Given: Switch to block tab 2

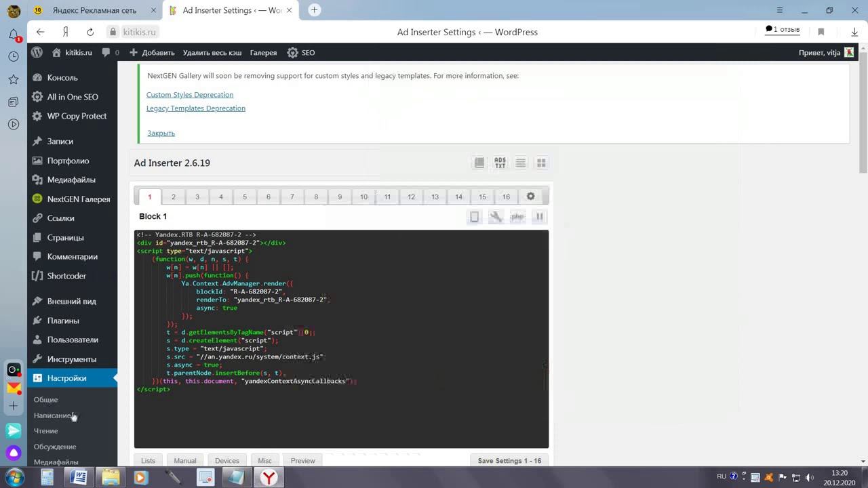Looking at the screenshot, I should click(174, 197).
